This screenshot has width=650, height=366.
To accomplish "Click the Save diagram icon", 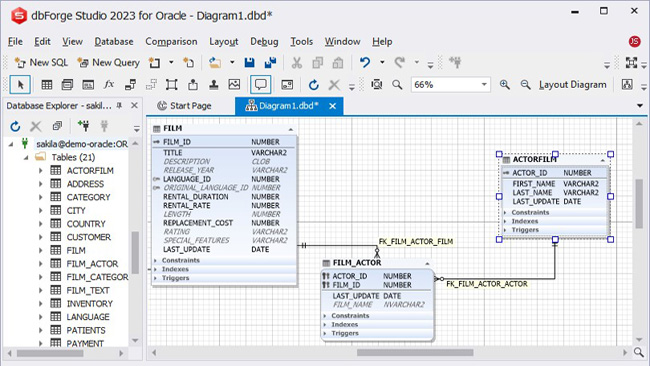I will point(250,63).
